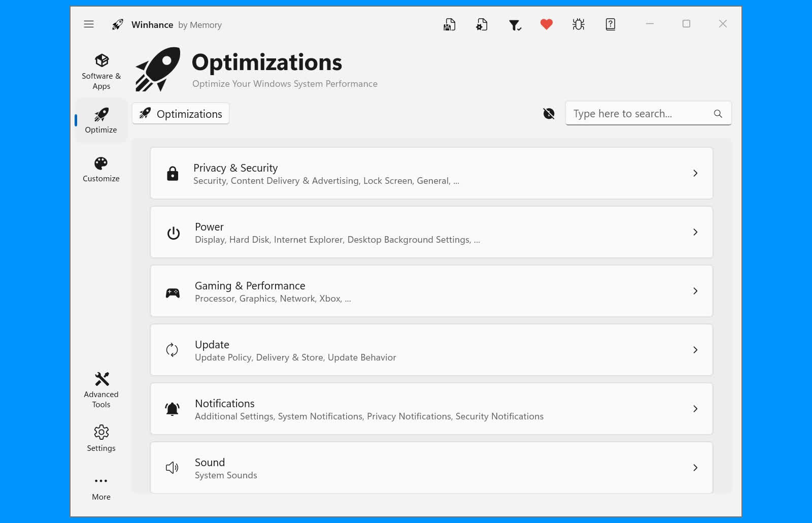Click the red heart donate icon
The width and height of the screenshot is (812, 523).
(547, 24)
